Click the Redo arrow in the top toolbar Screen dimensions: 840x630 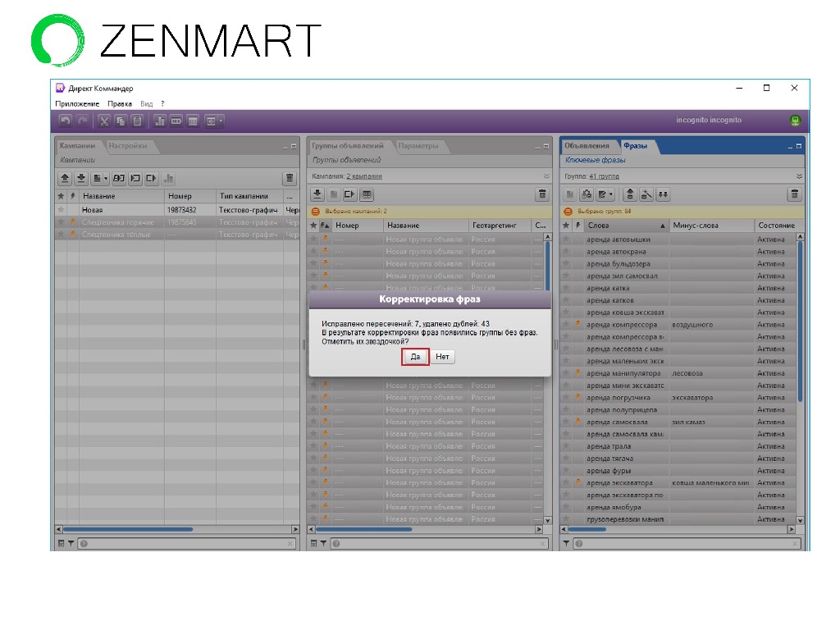tap(83, 121)
